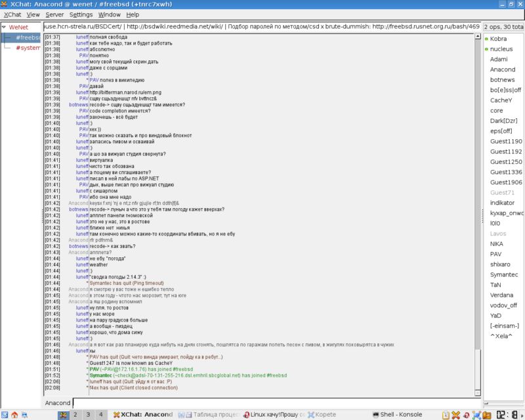This screenshot has width=525, height=420.
Task: Select user core in user list
Action: [496, 111]
